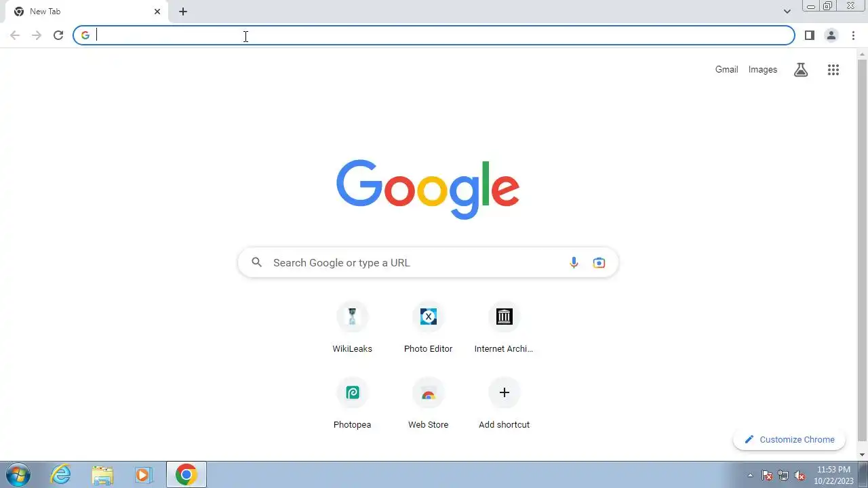Screen dimensions: 868x488
Task: Click the network tray icon
Action: click(x=783, y=475)
